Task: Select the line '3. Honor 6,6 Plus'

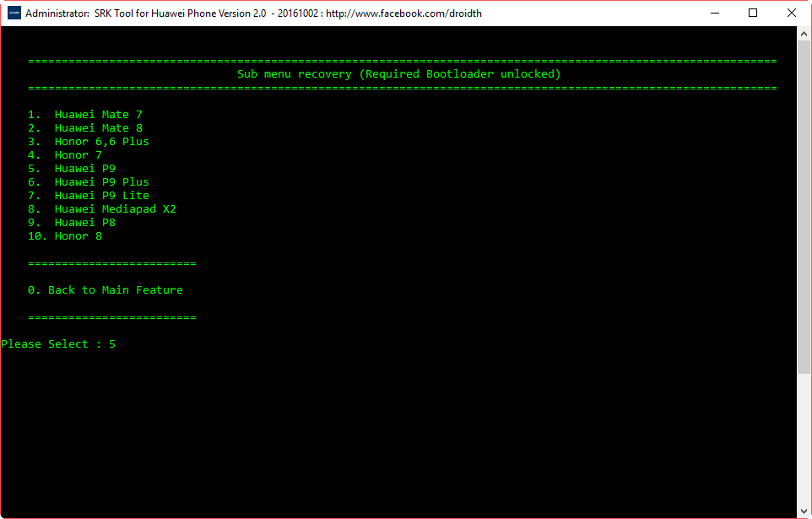Action: pos(88,142)
